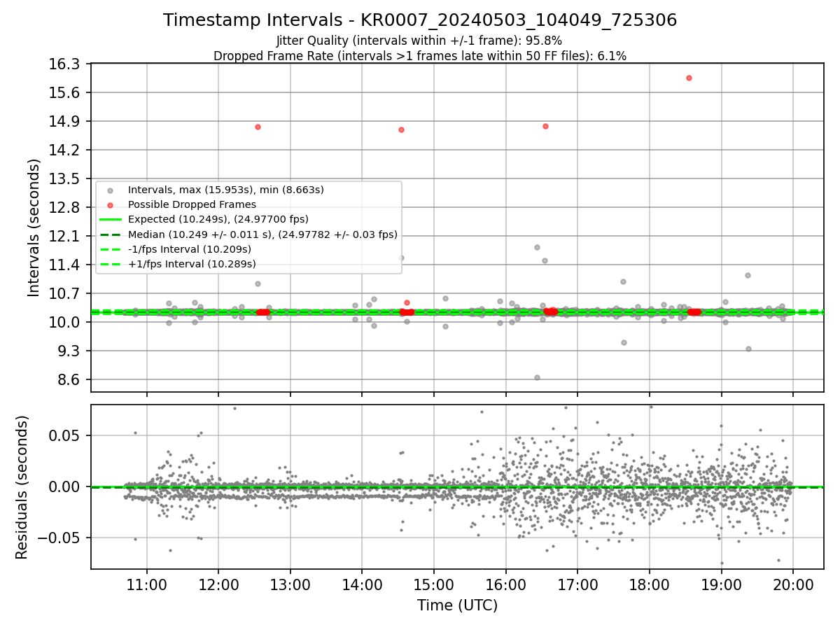Screen dimensions: 840x630
Task: Click the gray dot marker beside the 'Intervals, max' legend text
Action: click(x=110, y=190)
